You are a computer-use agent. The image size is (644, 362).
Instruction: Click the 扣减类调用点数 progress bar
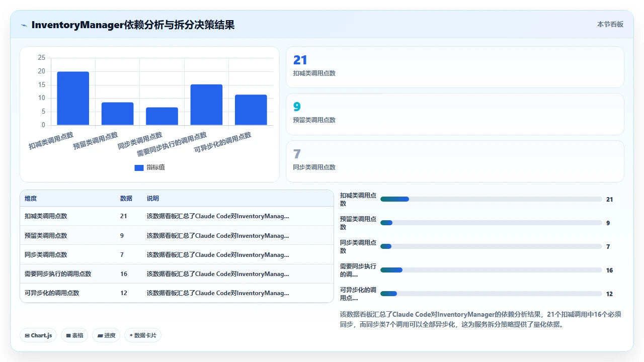(x=491, y=199)
